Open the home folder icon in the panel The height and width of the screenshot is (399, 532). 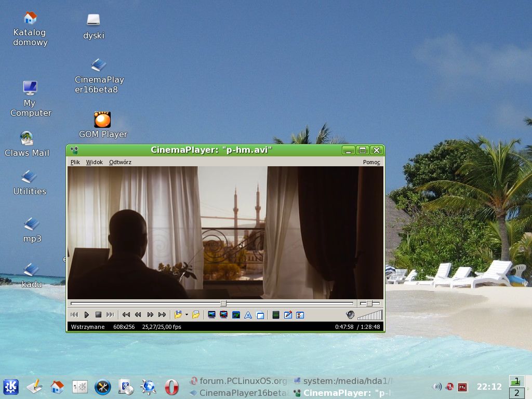pos(57,387)
